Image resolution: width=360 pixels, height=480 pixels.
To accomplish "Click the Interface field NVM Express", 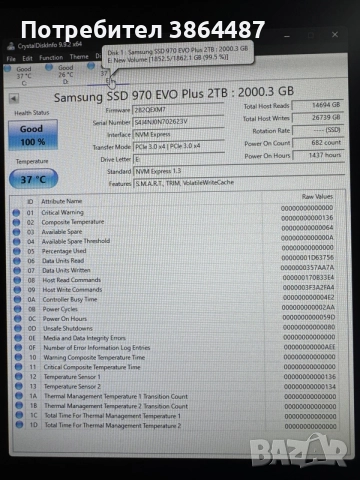I will (179, 134).
